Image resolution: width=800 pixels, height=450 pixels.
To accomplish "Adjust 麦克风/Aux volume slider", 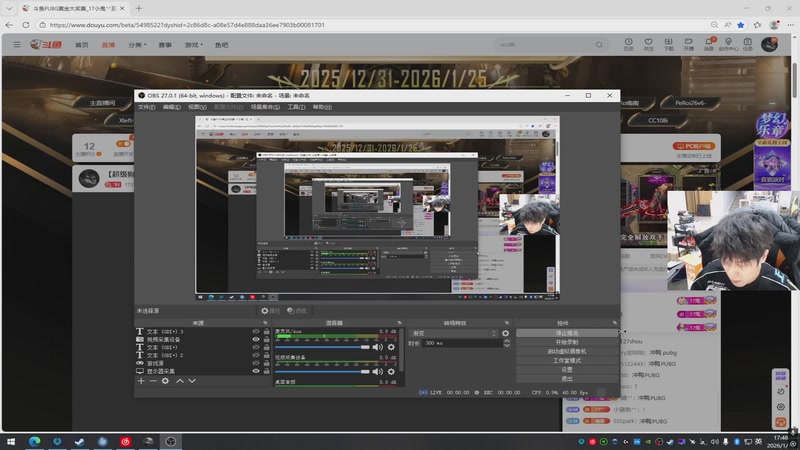I will [x=322, y=347].
